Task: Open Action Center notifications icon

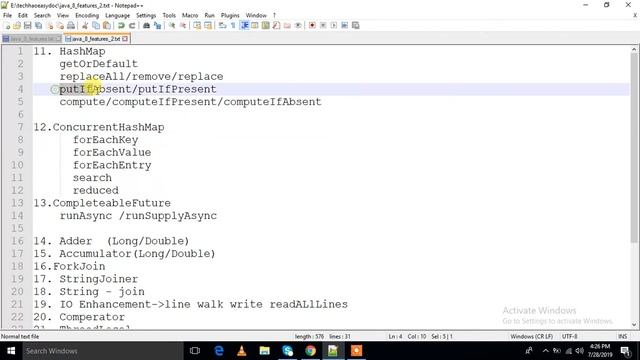Action: point(626,351)
